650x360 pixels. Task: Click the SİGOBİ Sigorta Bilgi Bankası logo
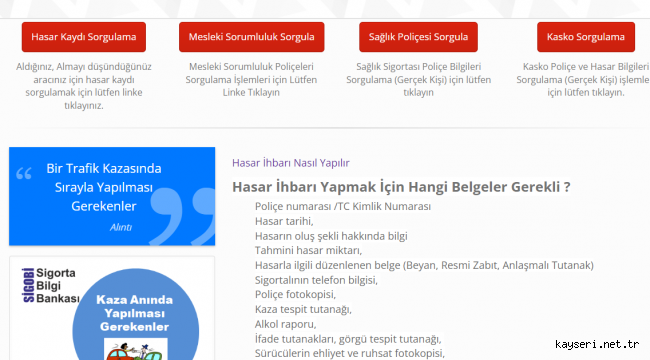click(49, 285)
